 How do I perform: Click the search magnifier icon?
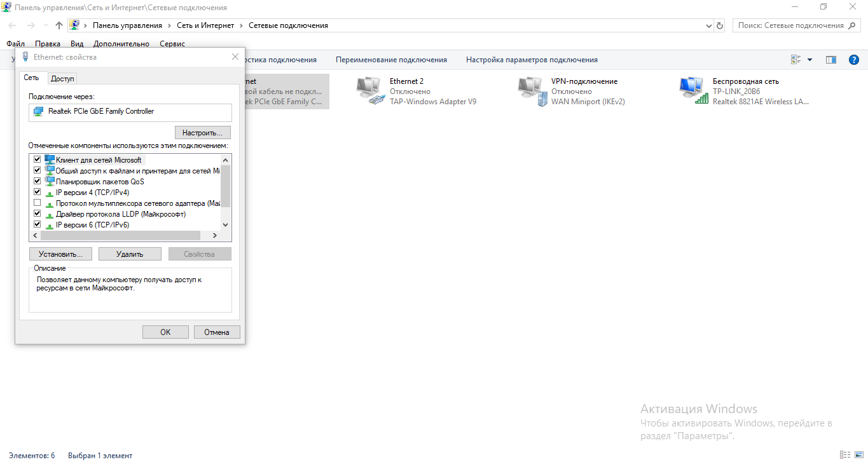853,25
